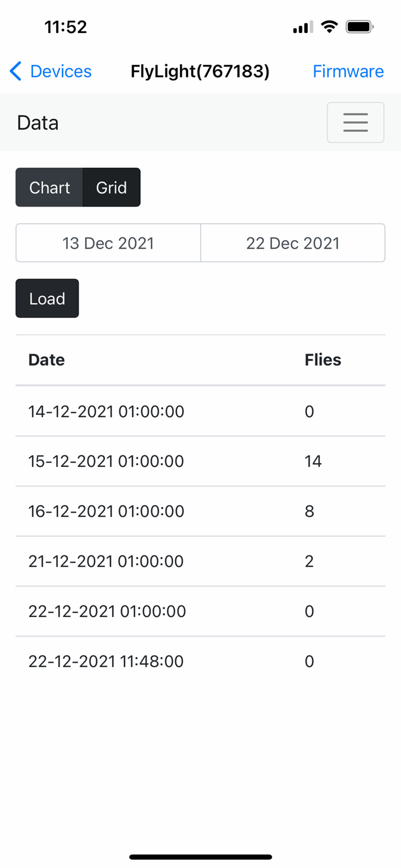
Task: Tap the Flies column header
Action: pos(322,359)
